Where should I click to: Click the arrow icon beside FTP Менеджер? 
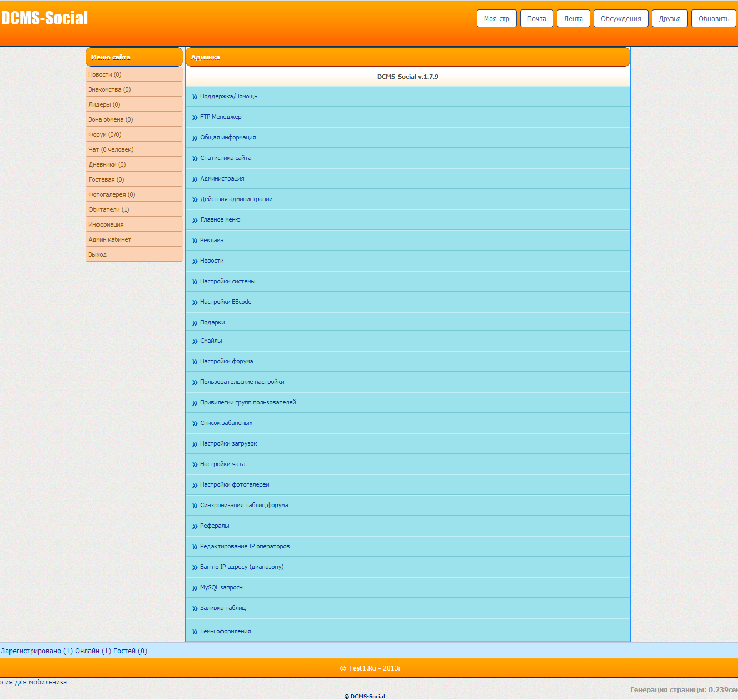tap(195, 117)
